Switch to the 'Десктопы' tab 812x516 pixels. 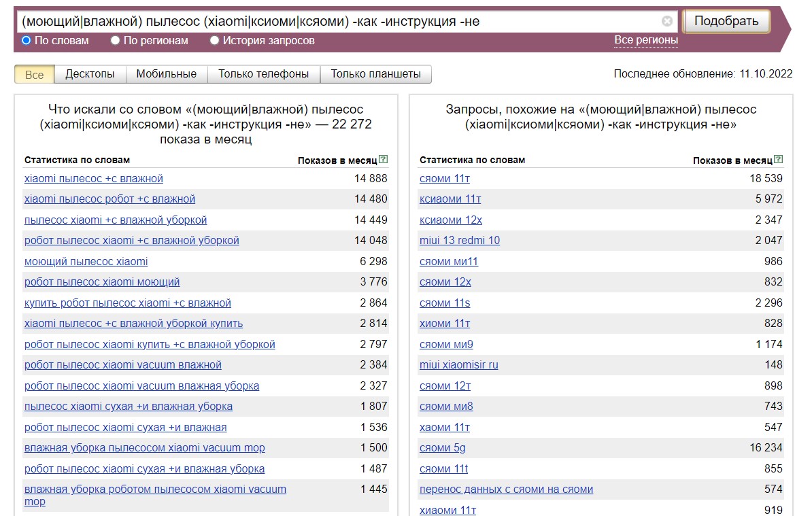[x=90, y=74]
